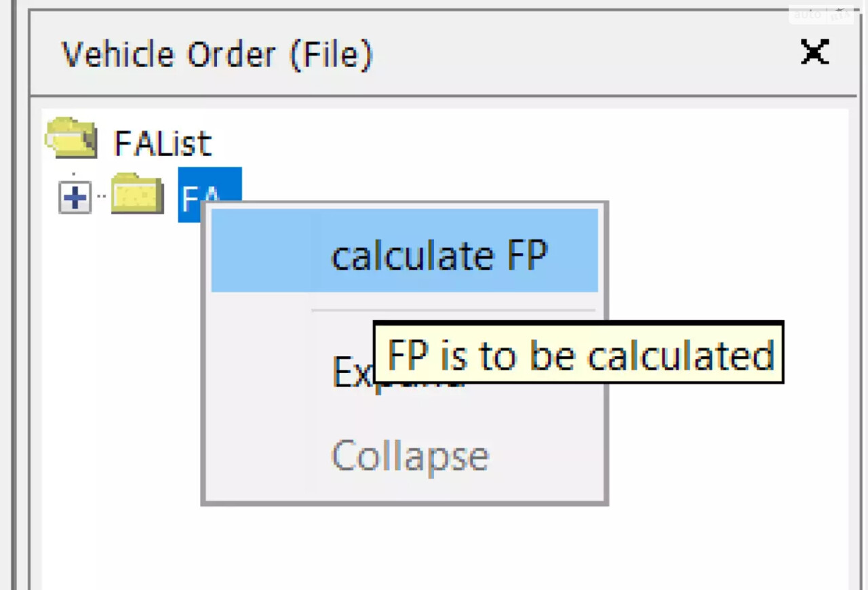This screenshot has height=590, width=868.
Task: Click the star icon in the watermark badge
Action: point(842,14)
